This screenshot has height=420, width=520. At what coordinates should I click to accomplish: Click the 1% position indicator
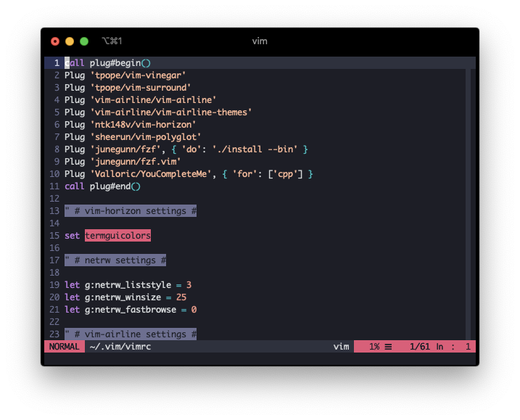pyautogui.click(x=374, y=347)
